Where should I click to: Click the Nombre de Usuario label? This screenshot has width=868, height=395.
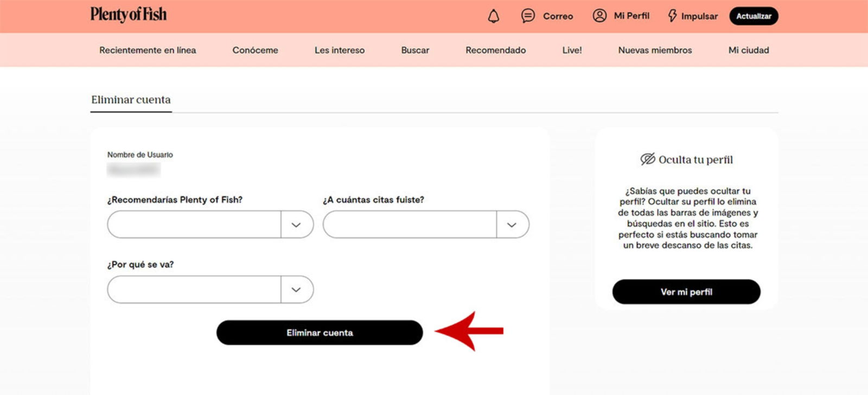140,155
